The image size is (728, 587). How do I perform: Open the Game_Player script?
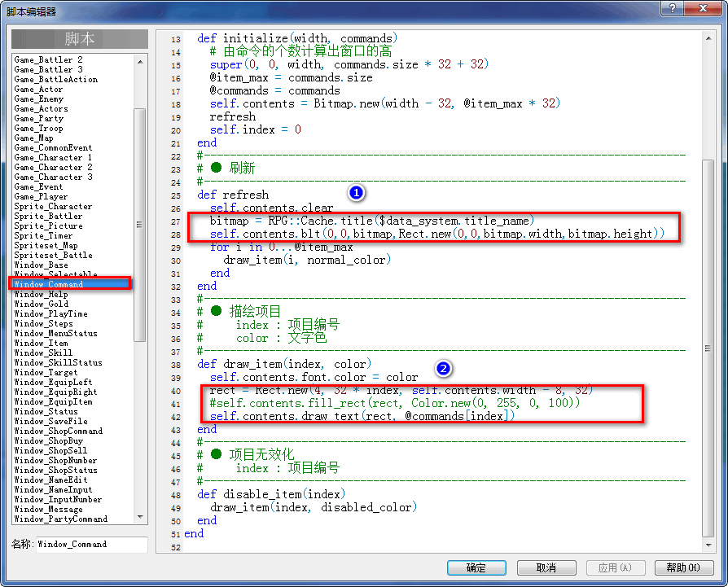[41, 197]
